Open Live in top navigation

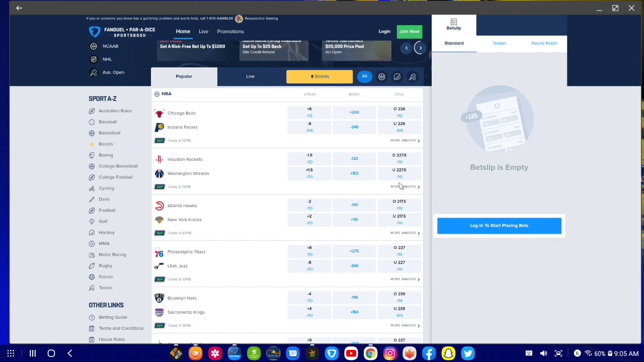203,32
